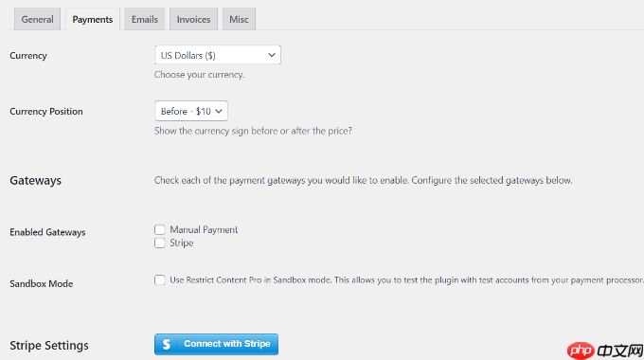Click the Currency field label
This screenshot has height=360, width=644.
pos(28,56)
